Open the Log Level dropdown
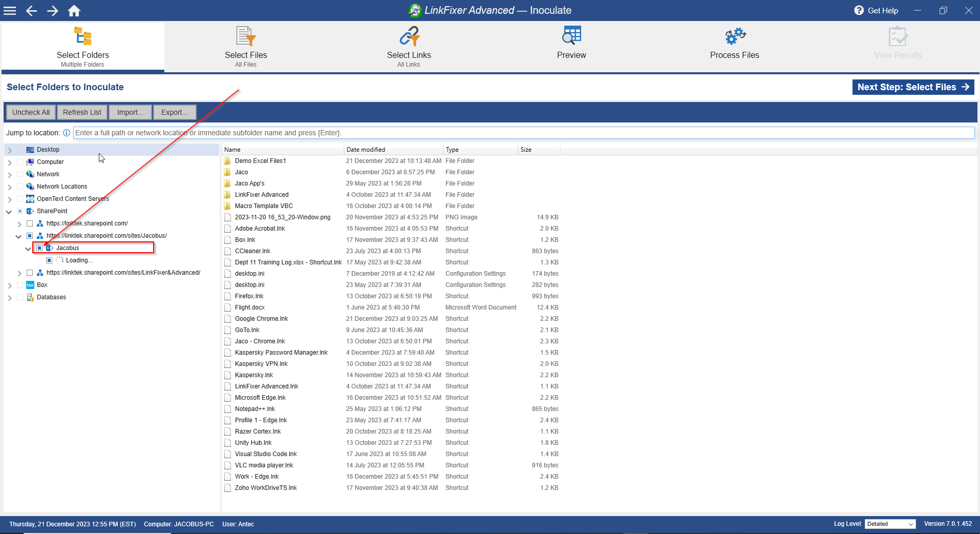The image size is (980, 534). 890,524
